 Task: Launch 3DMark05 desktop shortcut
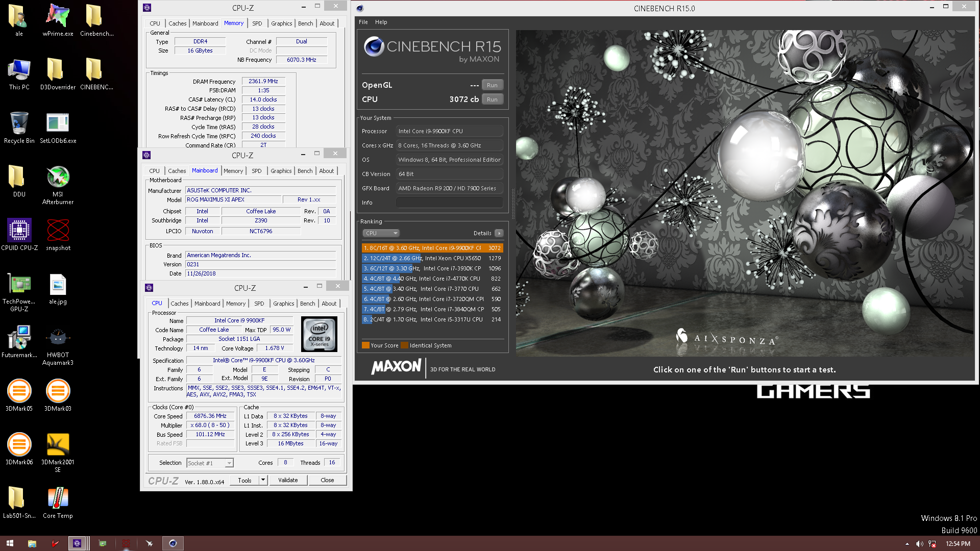coord(19,395)
